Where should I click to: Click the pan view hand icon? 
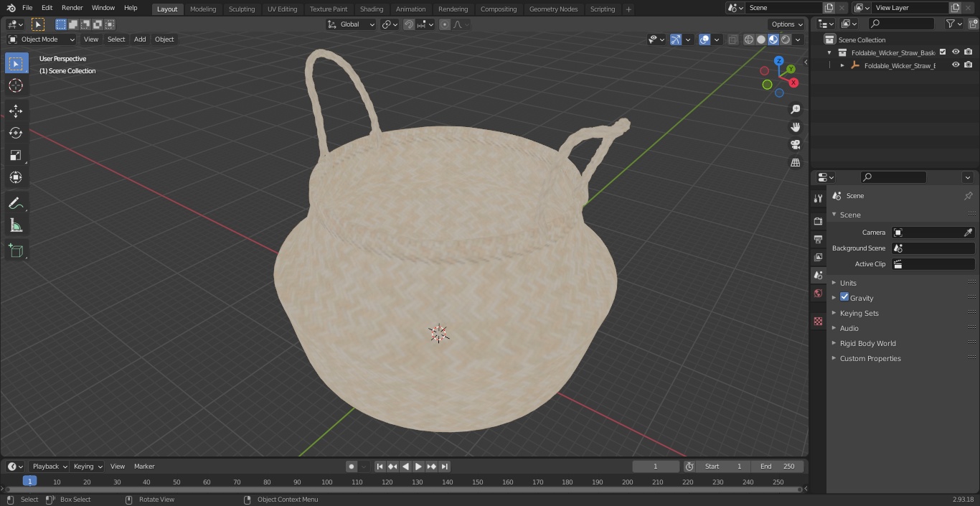(x=796, y=127)
